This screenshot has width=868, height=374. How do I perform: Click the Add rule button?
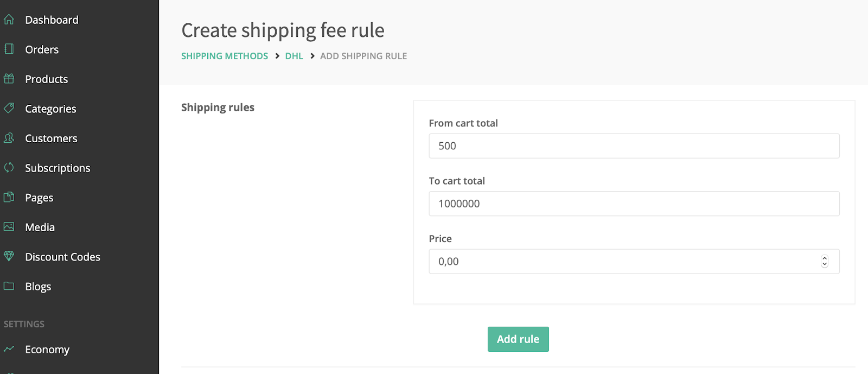tap(518, 339)
